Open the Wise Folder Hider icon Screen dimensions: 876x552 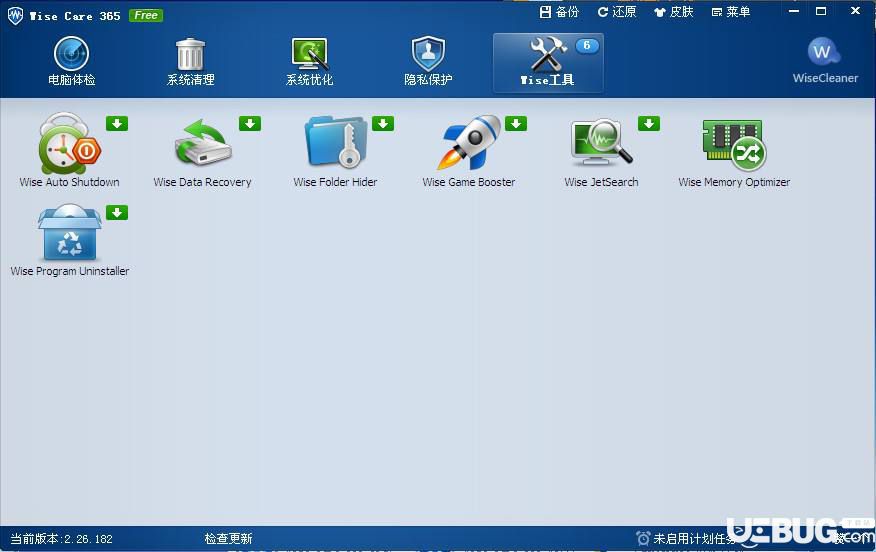(336, 142)
